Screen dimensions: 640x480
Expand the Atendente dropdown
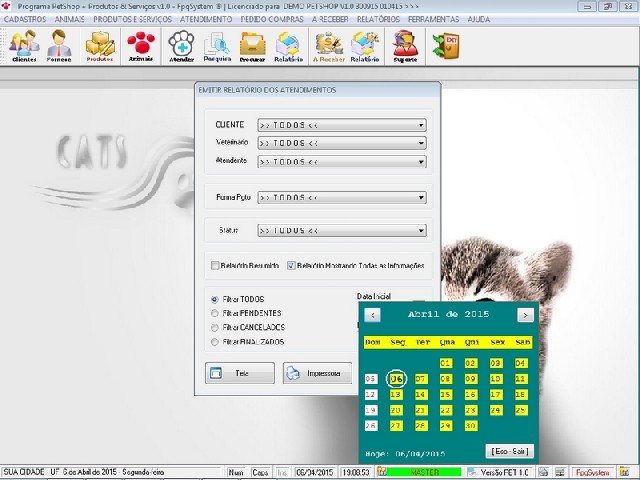click(421, 162)
